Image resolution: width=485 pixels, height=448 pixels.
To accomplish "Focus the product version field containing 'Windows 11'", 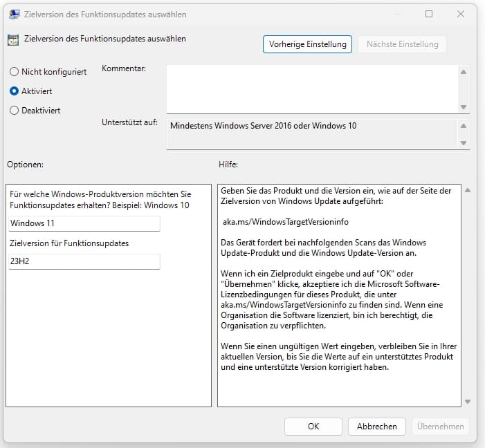I will click(x=84, y=224).
